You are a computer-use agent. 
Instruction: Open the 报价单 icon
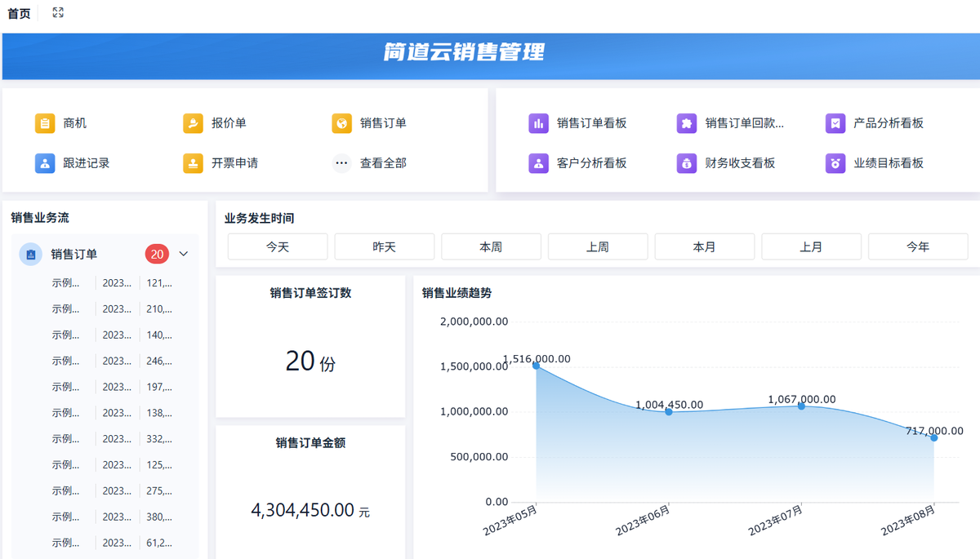coord(193,123)
